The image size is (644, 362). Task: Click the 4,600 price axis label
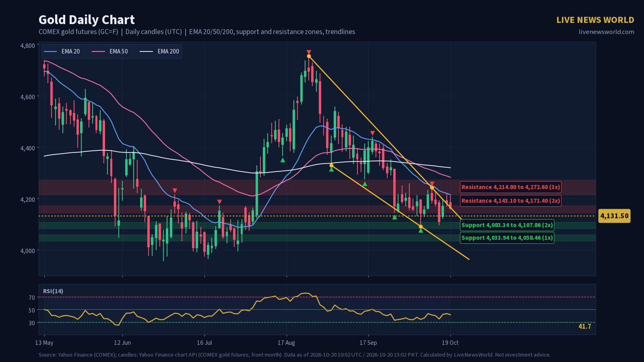[x=27, y=97]
